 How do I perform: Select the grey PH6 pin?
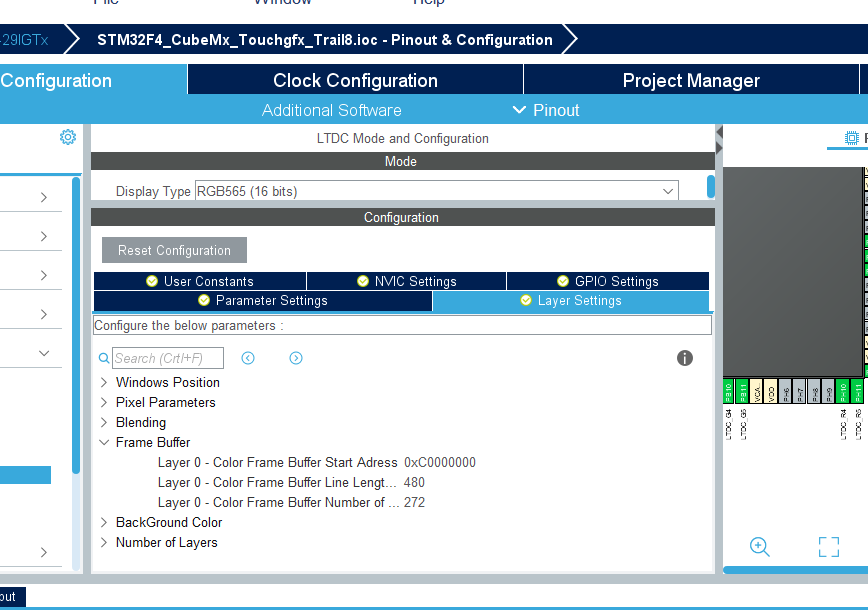click(x=786, y=391)
